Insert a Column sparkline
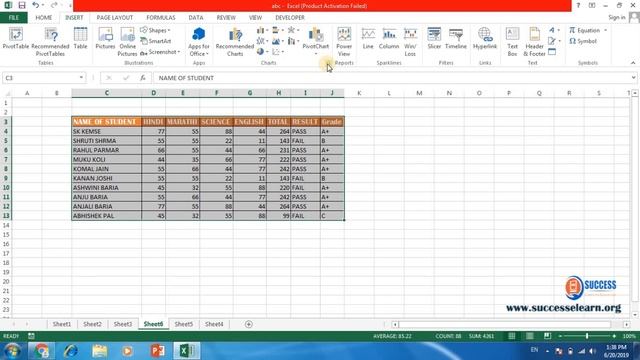 (389, 38)
